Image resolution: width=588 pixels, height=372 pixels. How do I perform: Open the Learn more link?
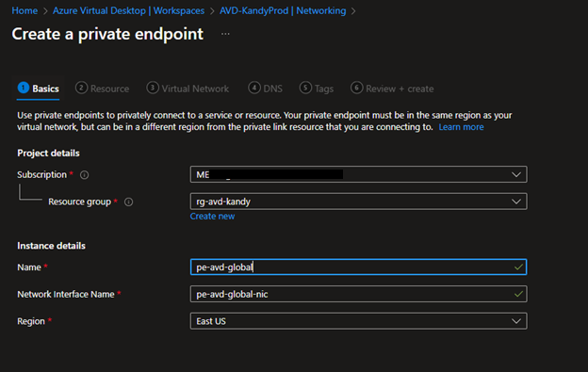click(x=461, y=127)
